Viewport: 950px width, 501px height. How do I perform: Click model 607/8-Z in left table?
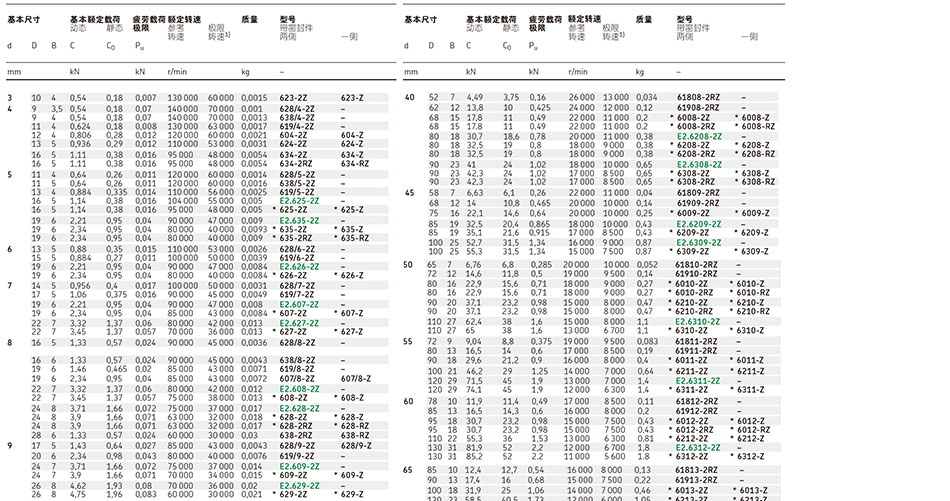355,379
